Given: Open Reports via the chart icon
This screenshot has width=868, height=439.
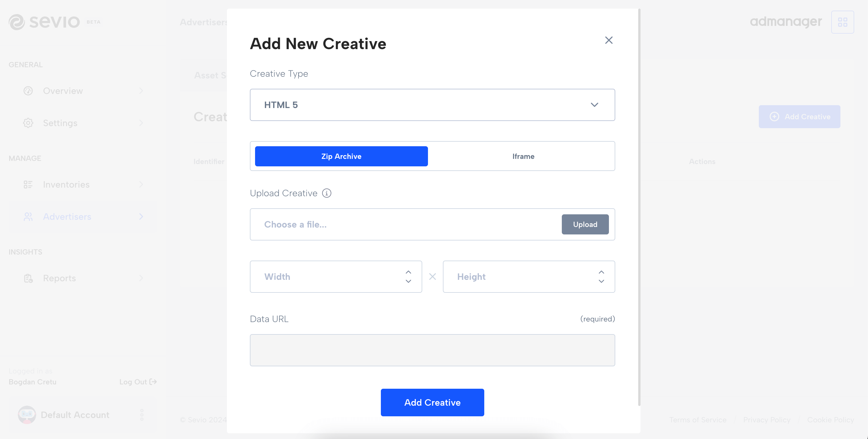Looking at the screenshot, I should (28, 278).
